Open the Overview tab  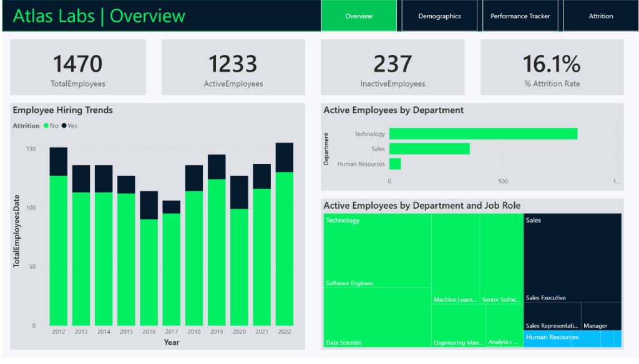point(359,16)
